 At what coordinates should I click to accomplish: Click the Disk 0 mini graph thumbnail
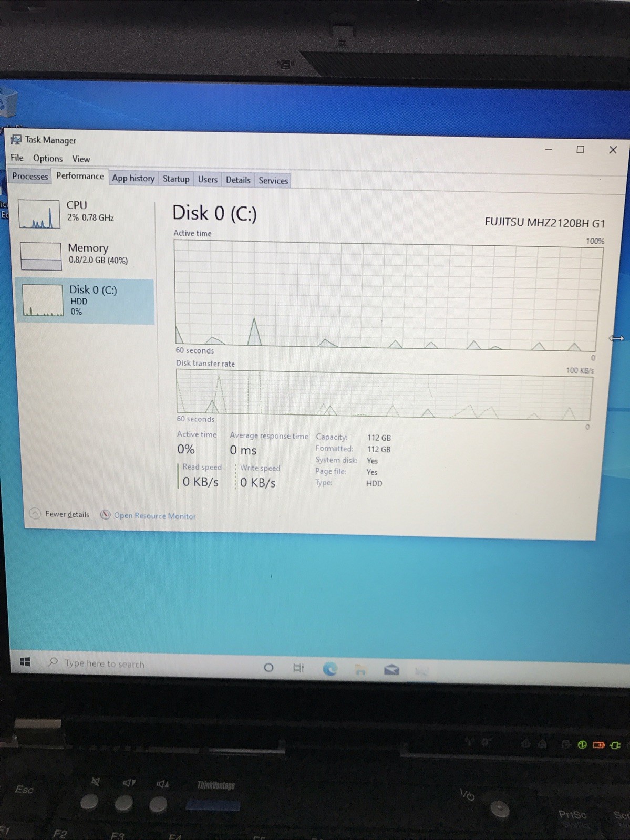pyautogui.click(x=43, y=301)
